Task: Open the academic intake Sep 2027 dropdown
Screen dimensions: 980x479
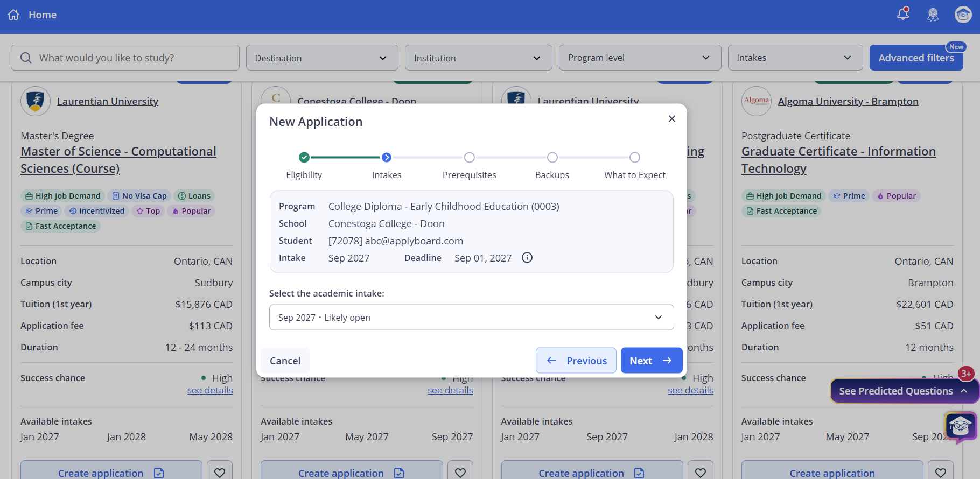Action: 471,318
